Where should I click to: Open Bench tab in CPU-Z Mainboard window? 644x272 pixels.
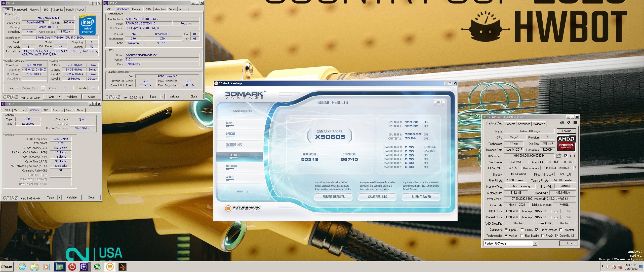(172, 9)
